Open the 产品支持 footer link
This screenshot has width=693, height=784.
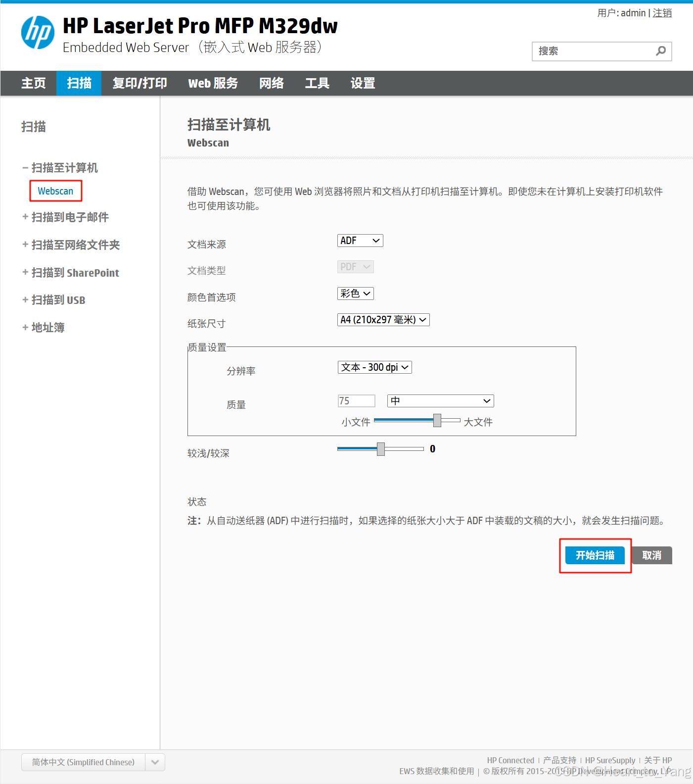(x=559, y=760)
